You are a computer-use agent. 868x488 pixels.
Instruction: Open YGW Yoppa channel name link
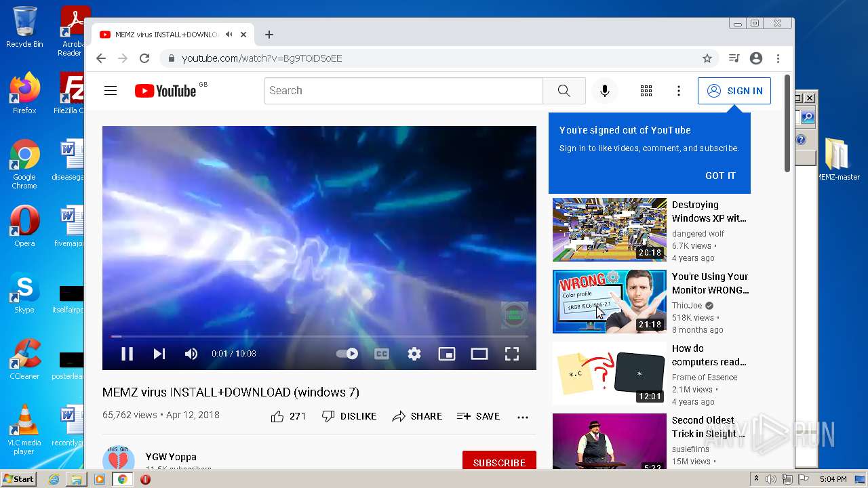(171, 457)
